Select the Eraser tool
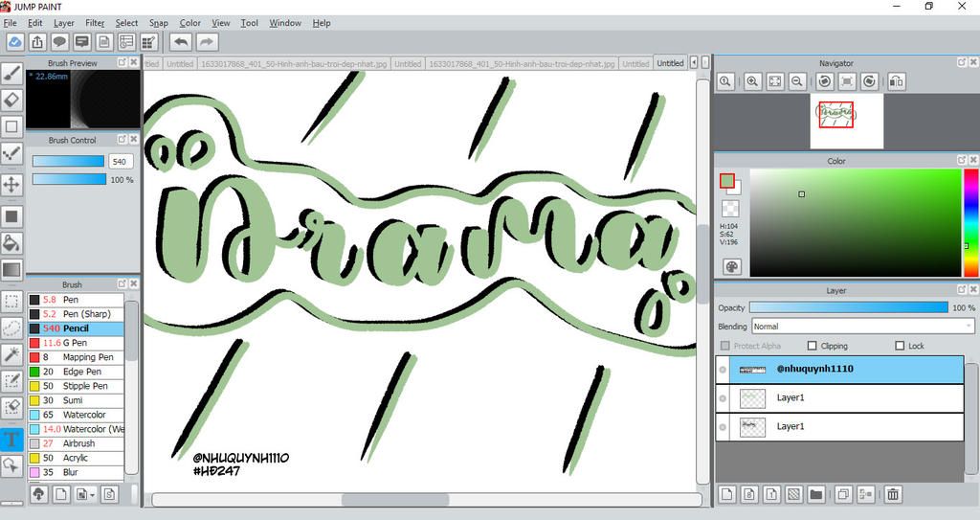Viewport: 980px width, 520px height. click(x=11, y=100)
